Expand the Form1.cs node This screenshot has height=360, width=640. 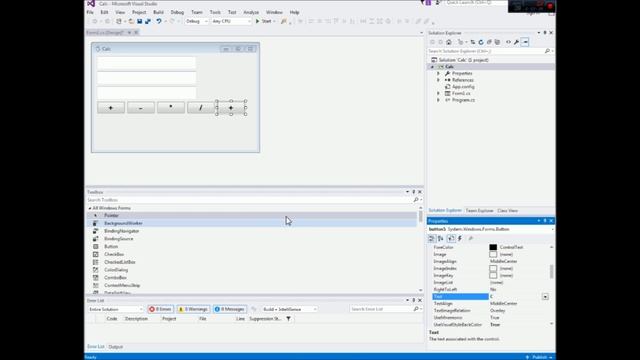pos(439,93)
